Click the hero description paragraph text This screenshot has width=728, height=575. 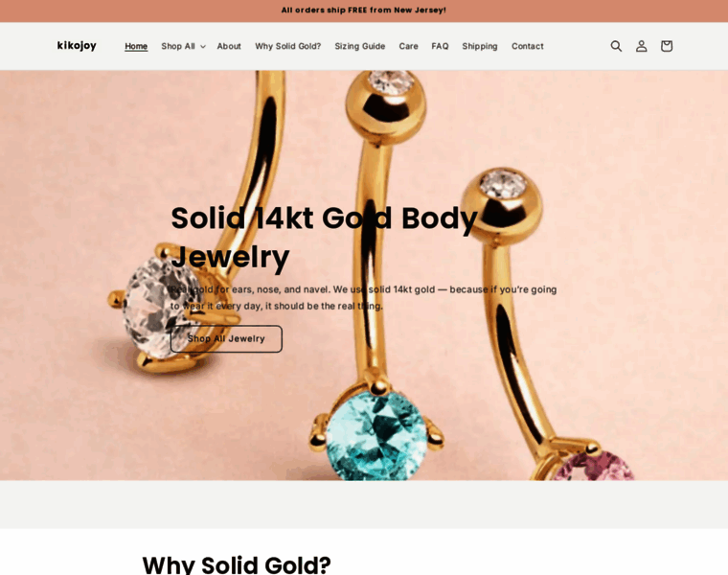(364, 298)
